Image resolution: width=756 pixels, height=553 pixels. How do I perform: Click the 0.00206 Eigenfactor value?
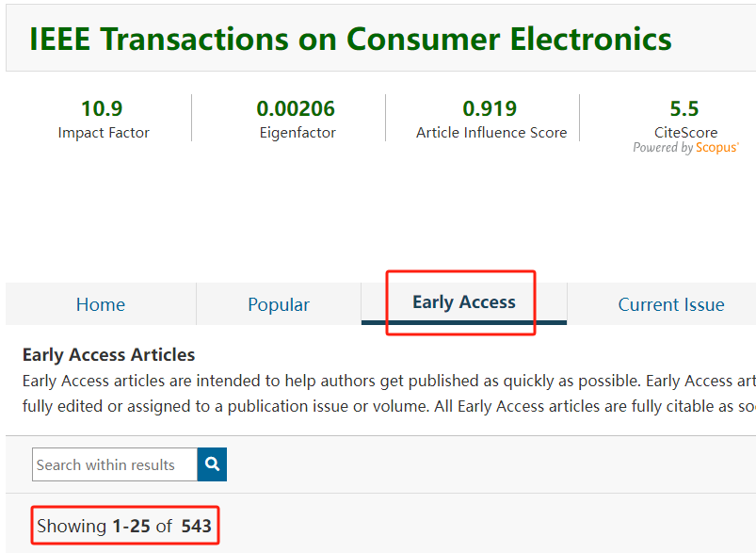coord(296,108)
